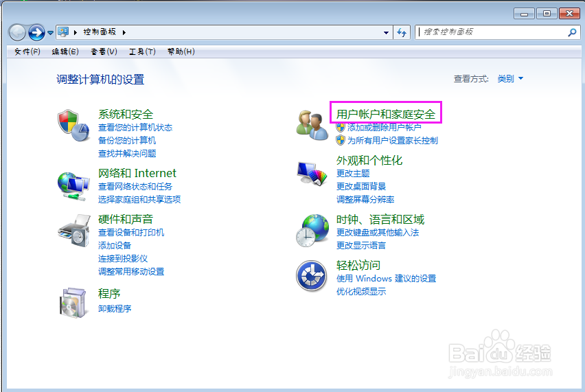
Task: Click 查看您的计算机状态 link
Action: (x=135, y=128)
